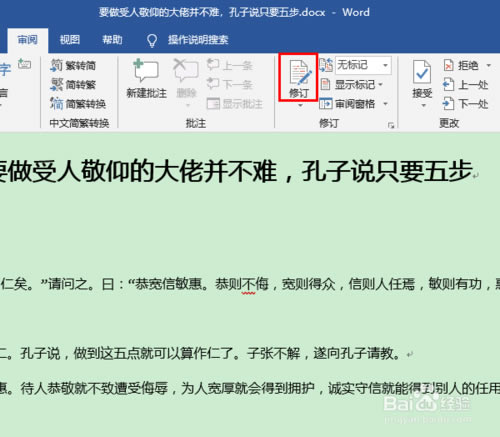500x437 pixels.
Task: Click the 拒绝 reject change icon
Action: click(x=448, y=65)
